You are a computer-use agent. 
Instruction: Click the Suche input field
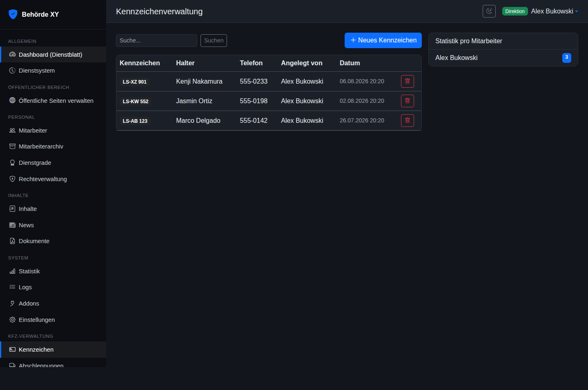(156, 40)
